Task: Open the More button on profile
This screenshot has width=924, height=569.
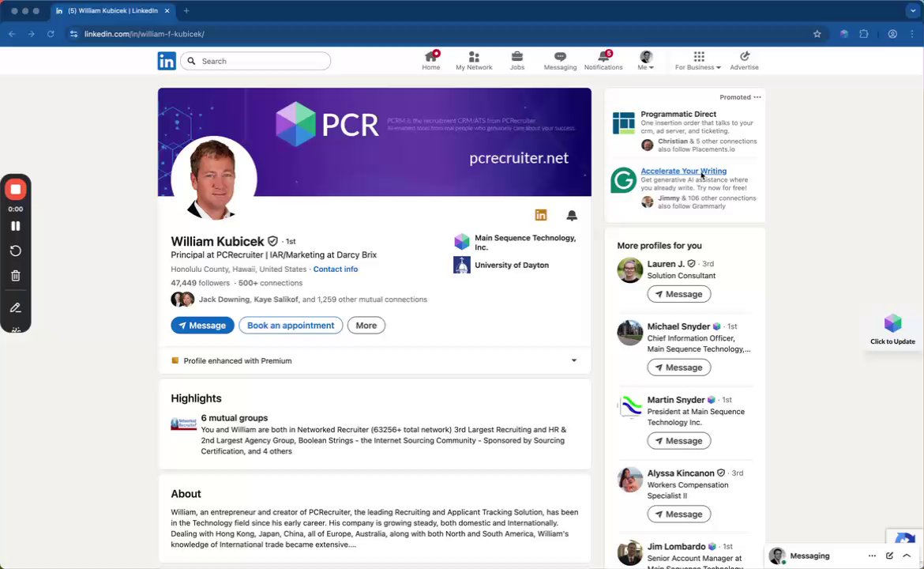Action: (366, 326)
